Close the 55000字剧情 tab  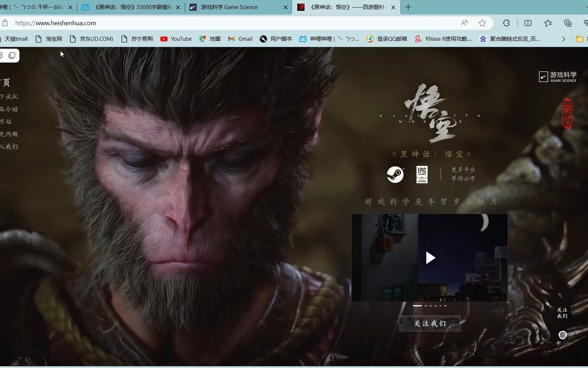tap(178, 7)
